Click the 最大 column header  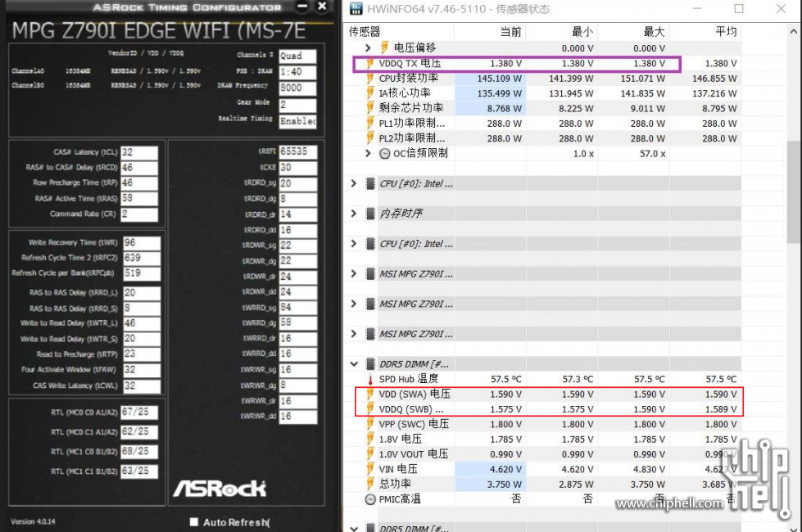click(x=654, y=32)
